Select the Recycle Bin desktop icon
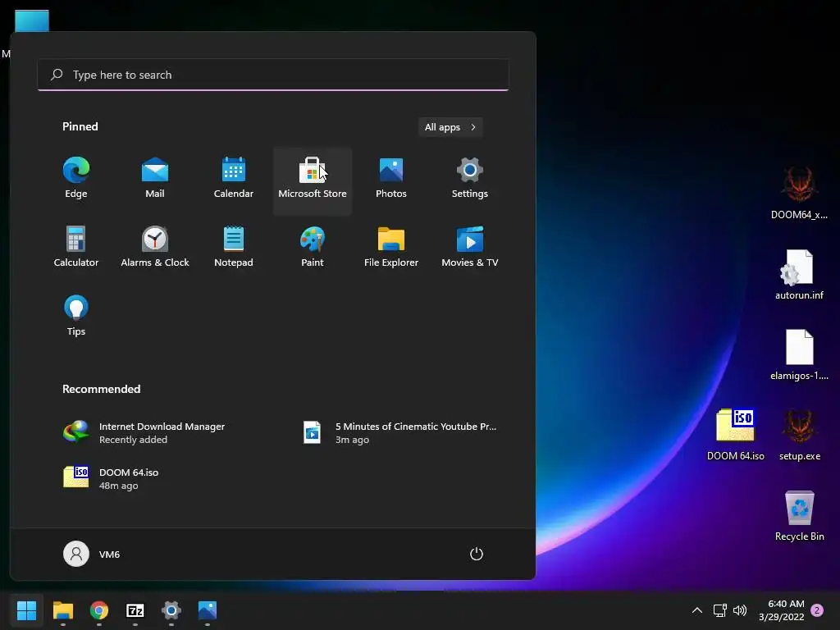This screenshot has width=840, height=630. coord(799,516)
